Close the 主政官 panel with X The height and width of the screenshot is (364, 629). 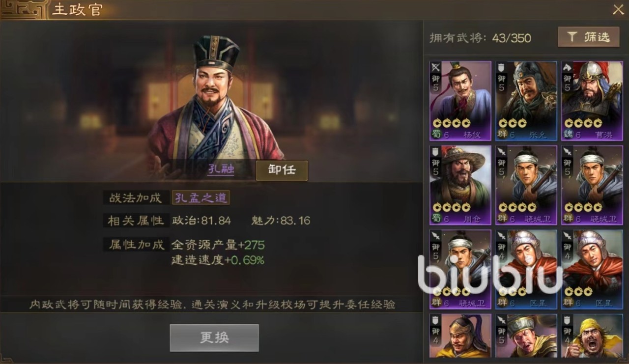click(618, 9)
